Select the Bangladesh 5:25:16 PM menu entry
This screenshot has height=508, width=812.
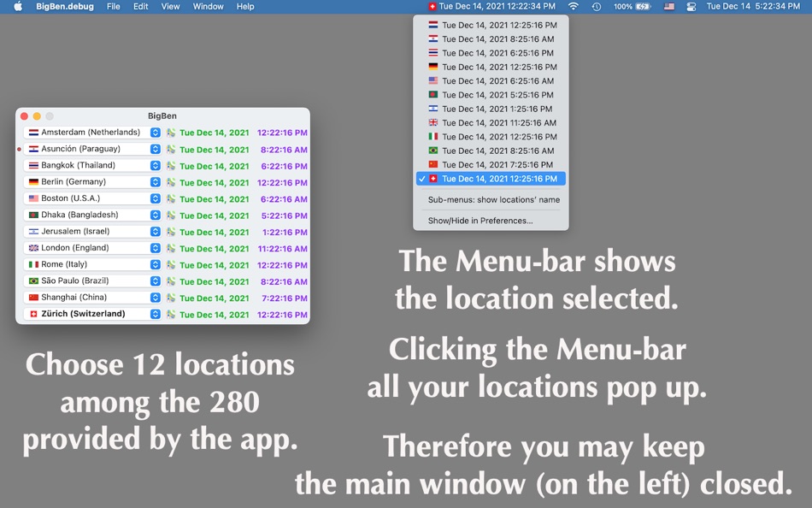tap(491, 95)
